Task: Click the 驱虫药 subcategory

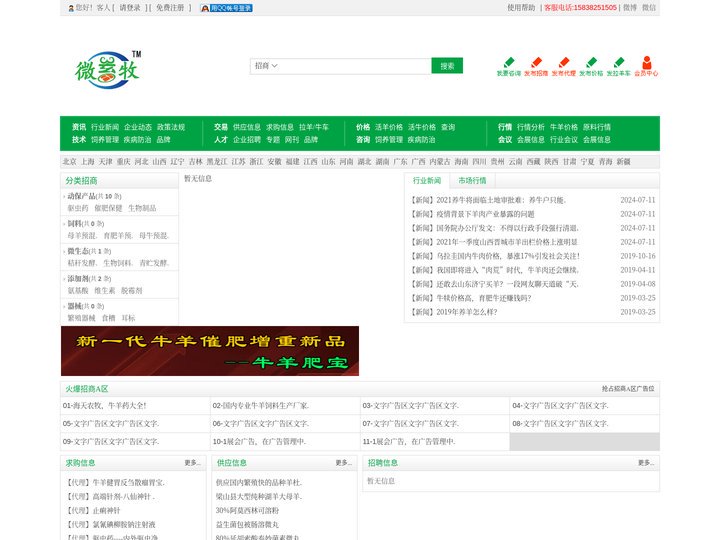Action: [78, 208]
